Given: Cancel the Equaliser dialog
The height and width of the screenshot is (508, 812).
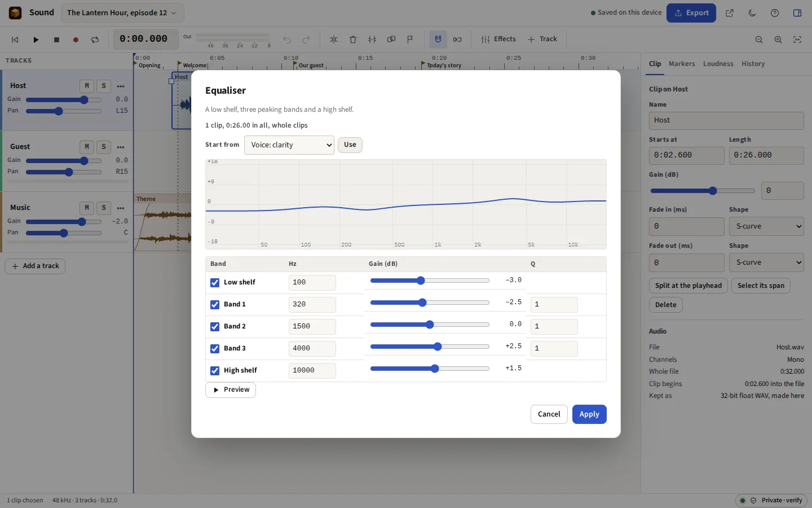Looking at the screenshot, I should pyautogui.click(x=549, y=414).
